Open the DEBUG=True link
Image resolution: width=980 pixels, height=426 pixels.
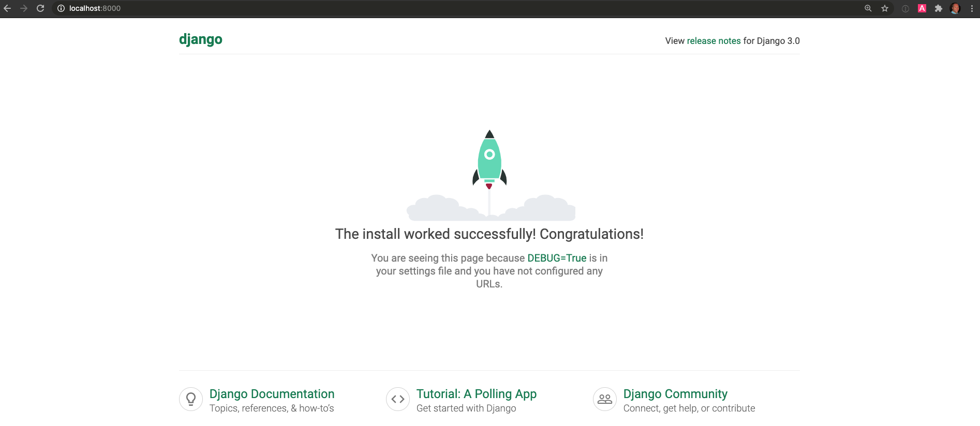point(557,258)
